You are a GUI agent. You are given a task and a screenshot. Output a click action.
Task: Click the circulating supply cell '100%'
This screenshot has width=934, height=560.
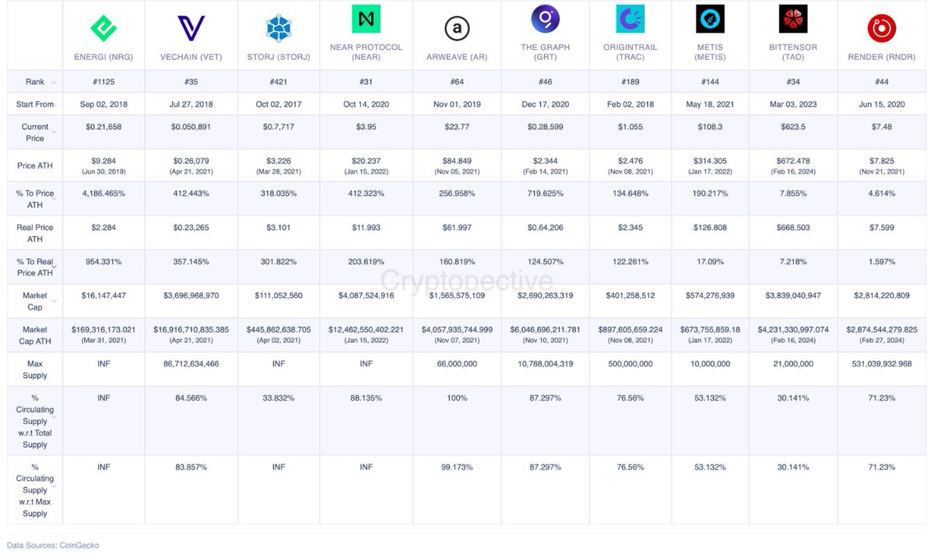pos(457,397)
